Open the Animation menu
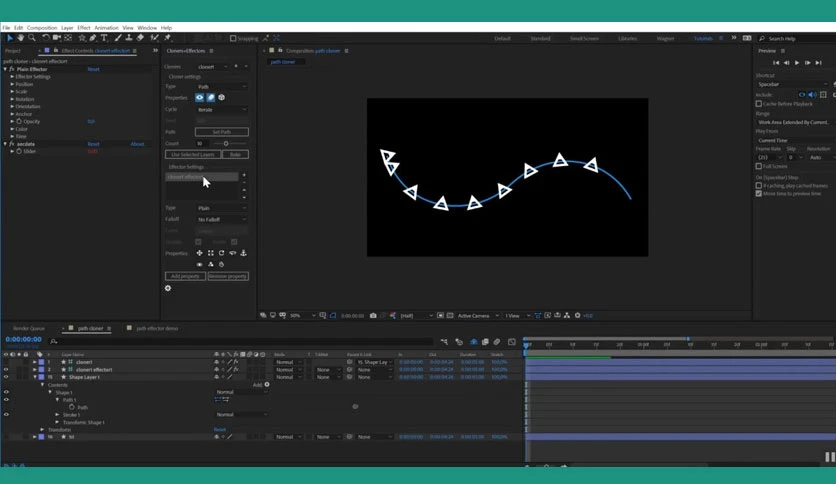The height and width of the screenshot is (484, 836). click(106, 28)
